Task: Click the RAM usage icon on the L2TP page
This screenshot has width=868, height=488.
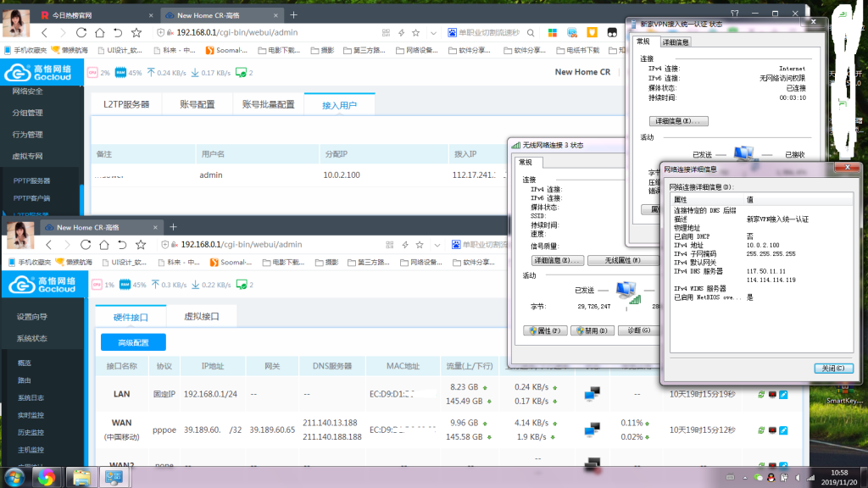Action: 120,73
